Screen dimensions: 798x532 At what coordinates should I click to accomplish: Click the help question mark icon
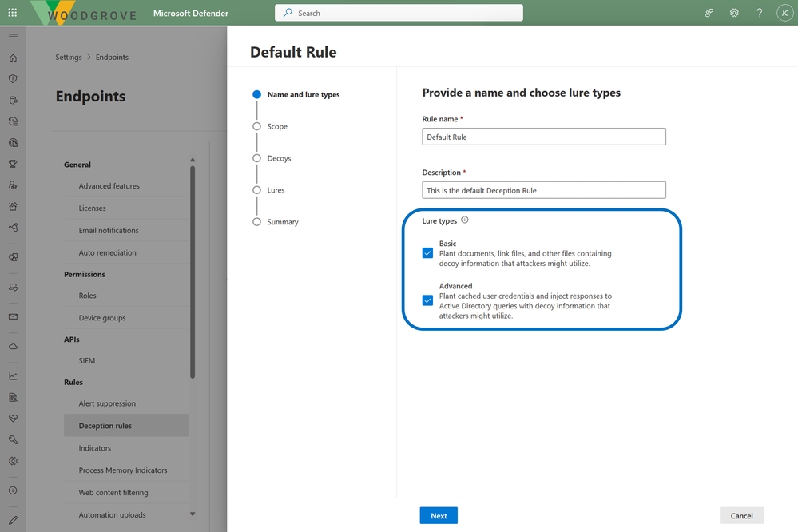tap(759, 13)
